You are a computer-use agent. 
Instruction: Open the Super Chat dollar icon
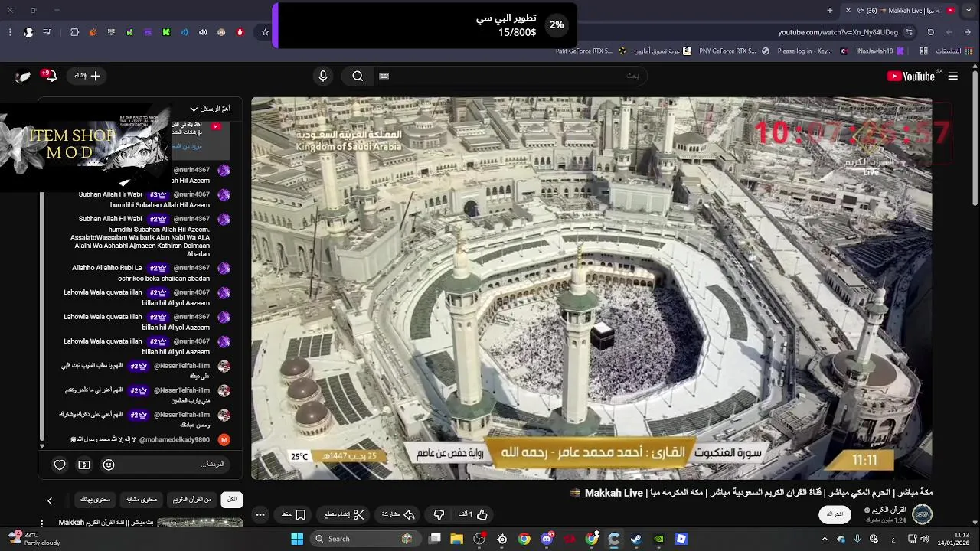coord(84,465)
